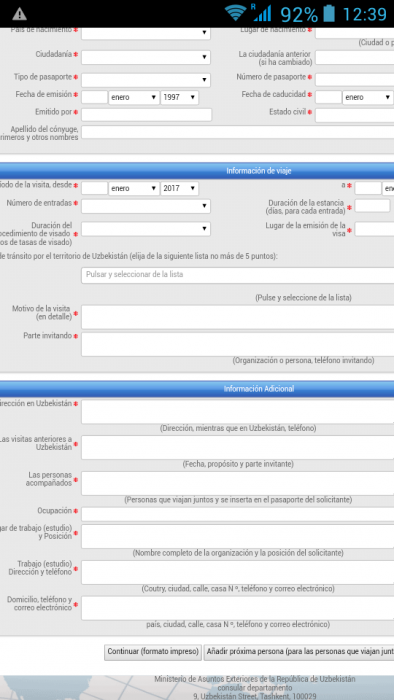
Task: Click Pulsar y seleccionar de la lista field
Action: [237, 275]
